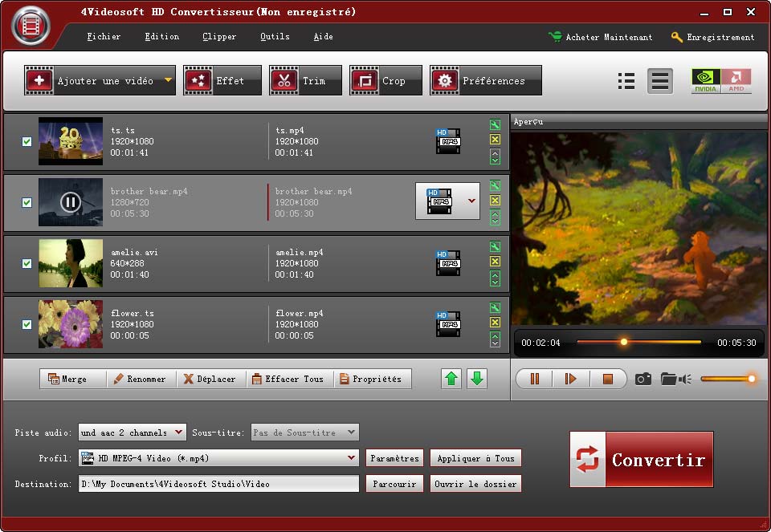Toggle the amelie.avi checkbox
Image resolution: width=771 pixels, height=532 pixels.
coord(27,263)
